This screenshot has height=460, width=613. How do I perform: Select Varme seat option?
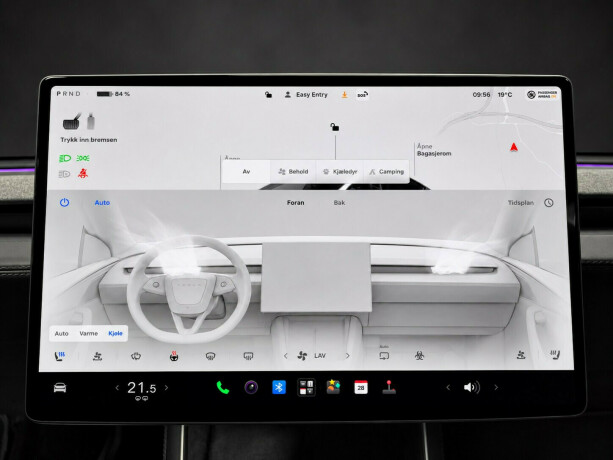(89, 333)
